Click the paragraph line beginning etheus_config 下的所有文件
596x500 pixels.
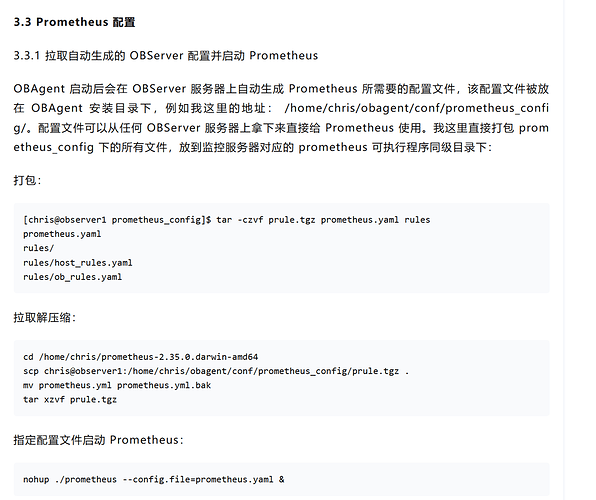click(x=253, y=147)
